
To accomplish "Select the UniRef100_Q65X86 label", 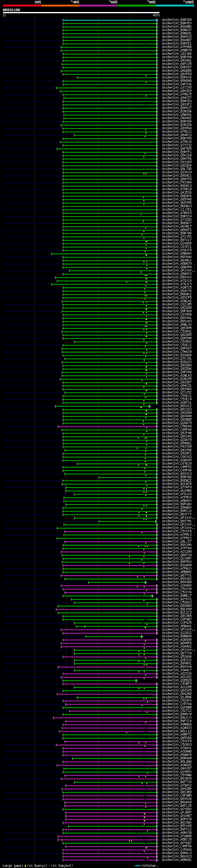I will click(176, 738).
